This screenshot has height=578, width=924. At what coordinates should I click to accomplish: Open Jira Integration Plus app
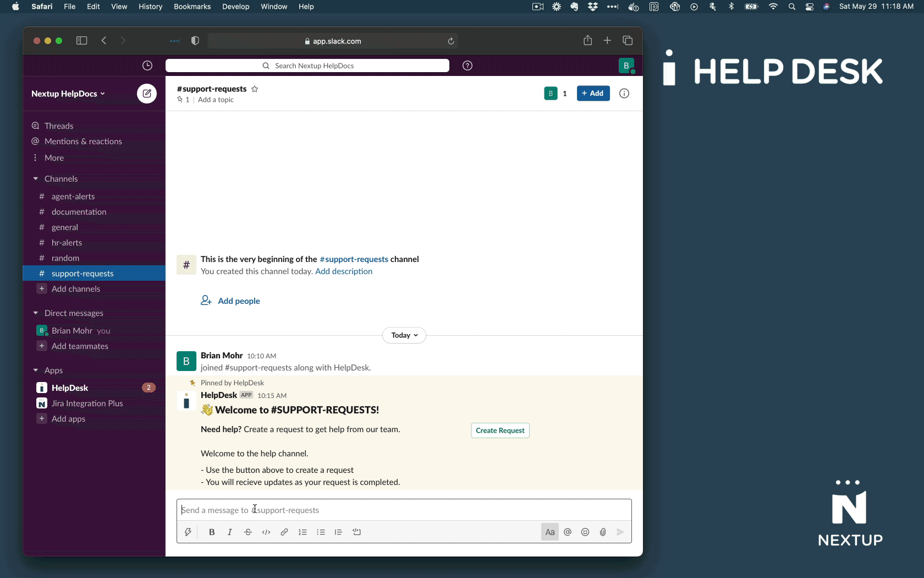94,403
